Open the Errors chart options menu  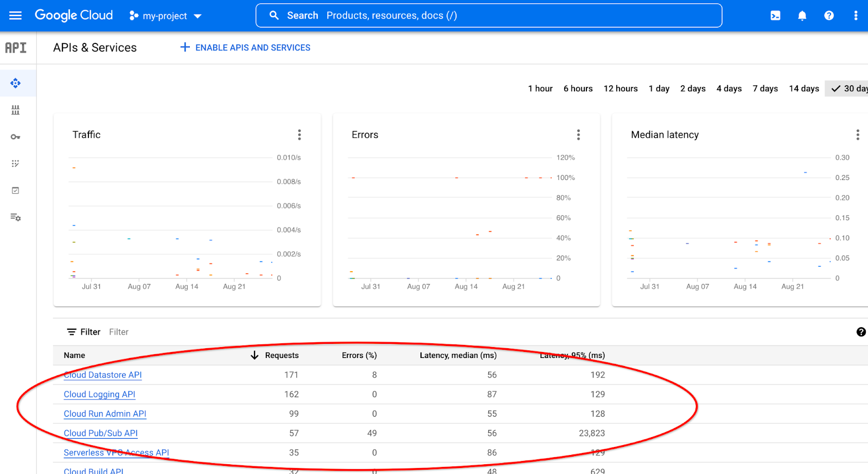tap(578, 134)
